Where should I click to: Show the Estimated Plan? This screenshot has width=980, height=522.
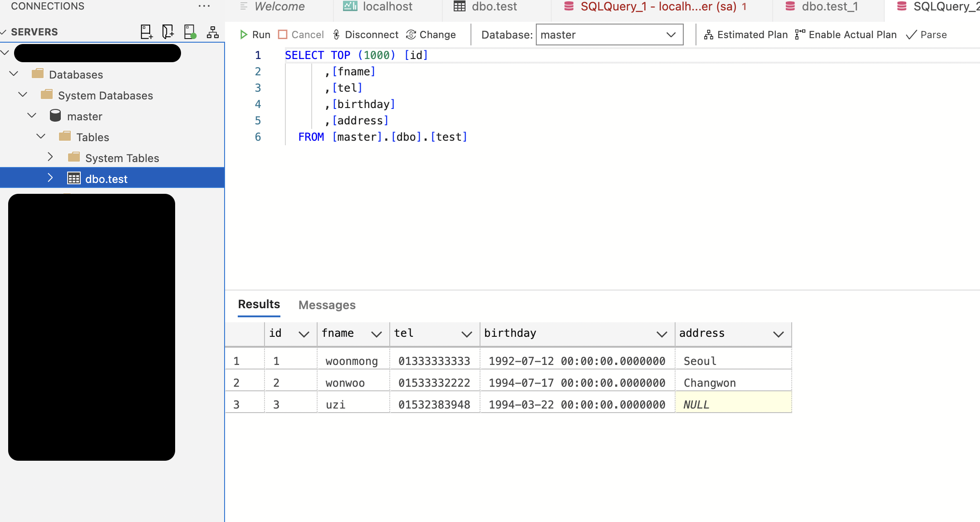coord(745,34)
